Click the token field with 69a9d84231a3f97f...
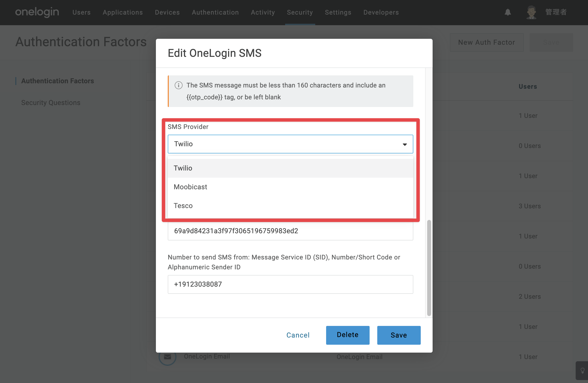Viewport: 588px width, 383px height. (290, 231)
